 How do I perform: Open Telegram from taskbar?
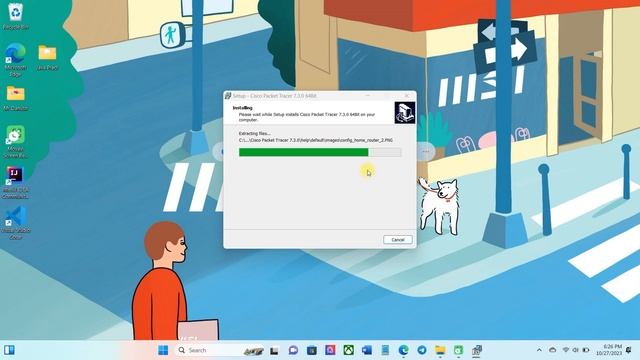click(422, 350)
